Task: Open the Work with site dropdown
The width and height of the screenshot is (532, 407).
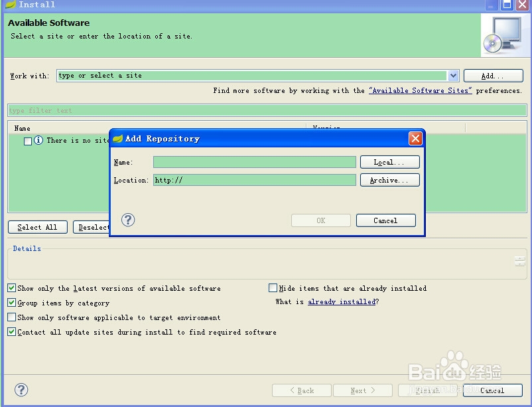Action: pyautogui.click(x=453, y=75)
